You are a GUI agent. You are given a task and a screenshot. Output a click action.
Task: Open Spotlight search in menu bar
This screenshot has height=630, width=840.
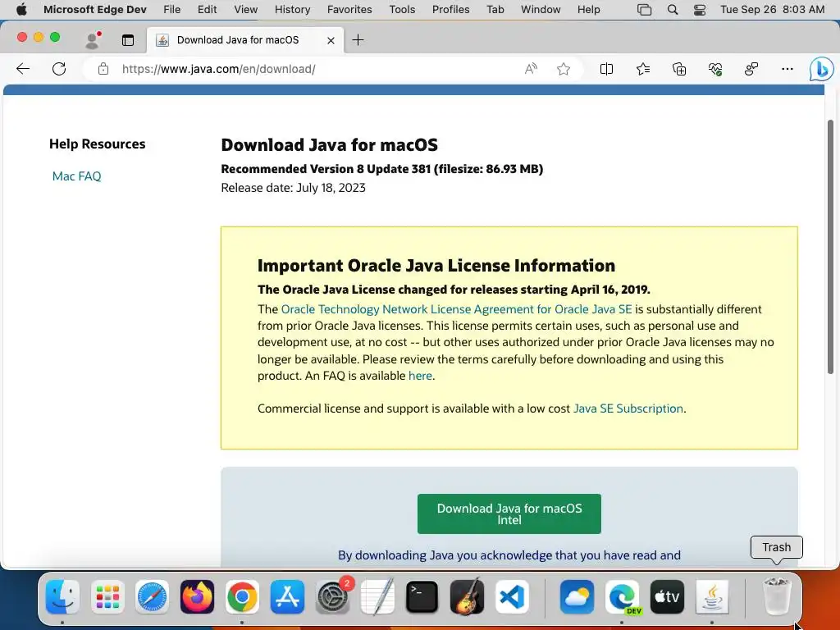tap(673, 9)
